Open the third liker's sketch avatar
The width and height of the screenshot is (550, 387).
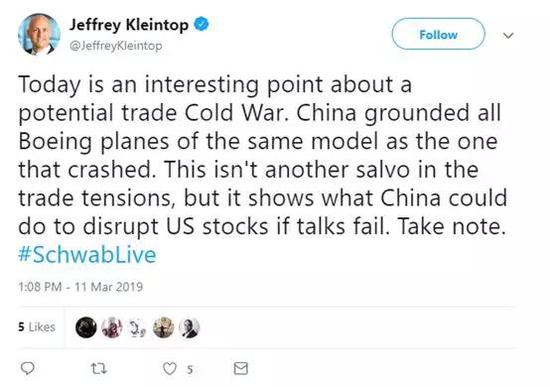tap(138, 327)
